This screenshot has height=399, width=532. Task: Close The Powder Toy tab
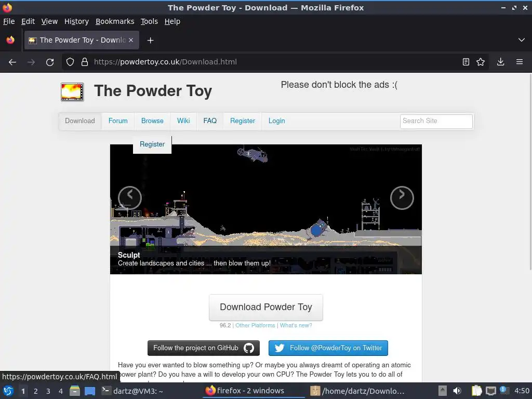[x=131, y=40]
